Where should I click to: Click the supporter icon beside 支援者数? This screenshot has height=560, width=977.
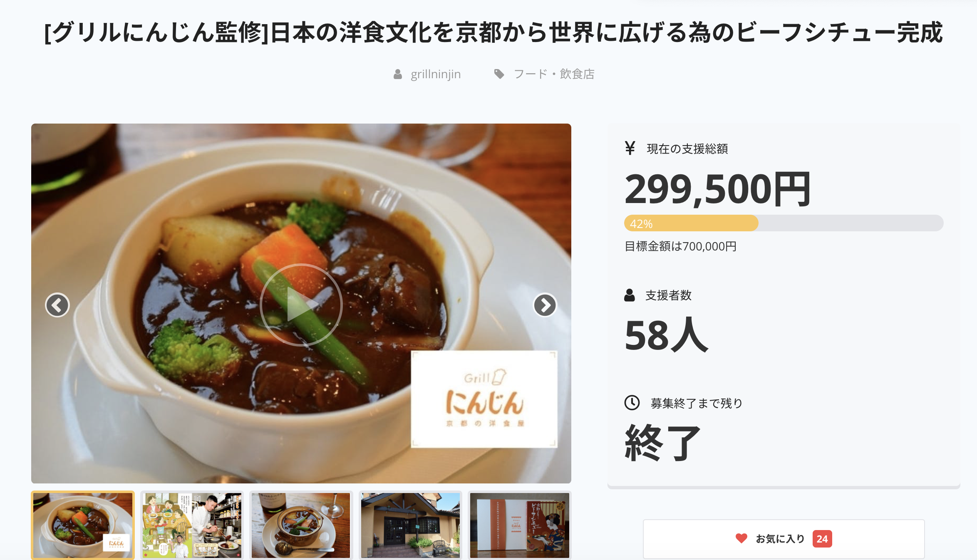630,295
